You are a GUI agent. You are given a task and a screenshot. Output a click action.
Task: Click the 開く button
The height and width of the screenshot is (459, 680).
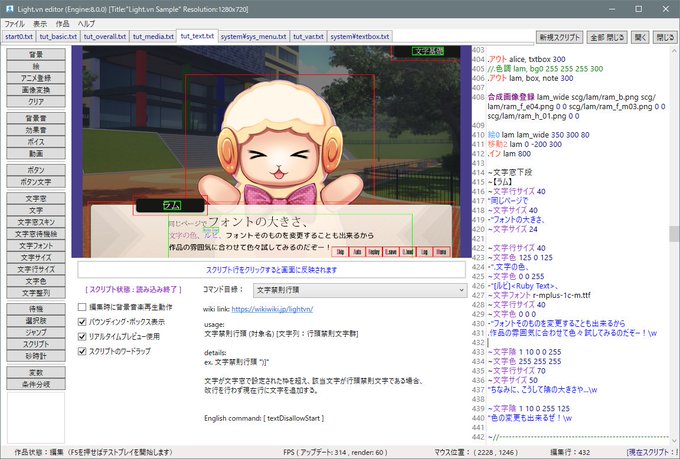click(641, 37)
